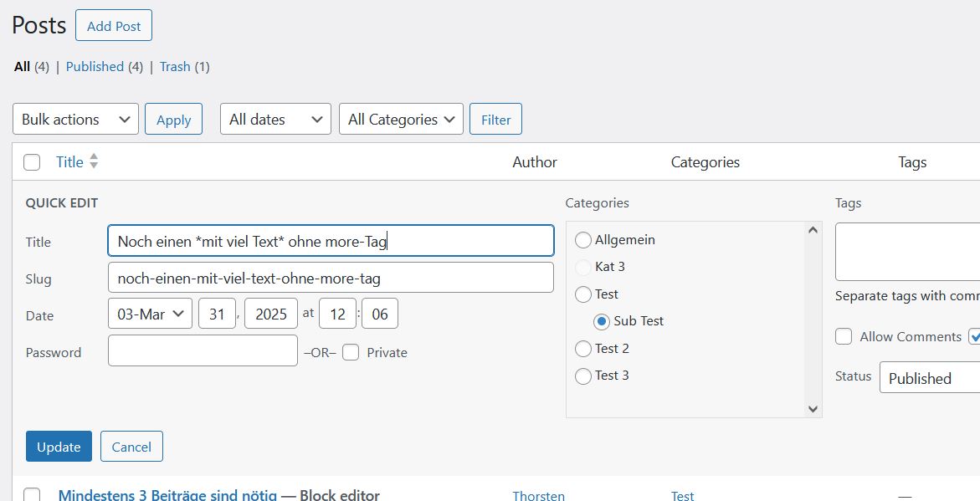This screenshot has height=501, width=980.
Task: Choose Test 3 as the post category
Action: tap(582, 376)
